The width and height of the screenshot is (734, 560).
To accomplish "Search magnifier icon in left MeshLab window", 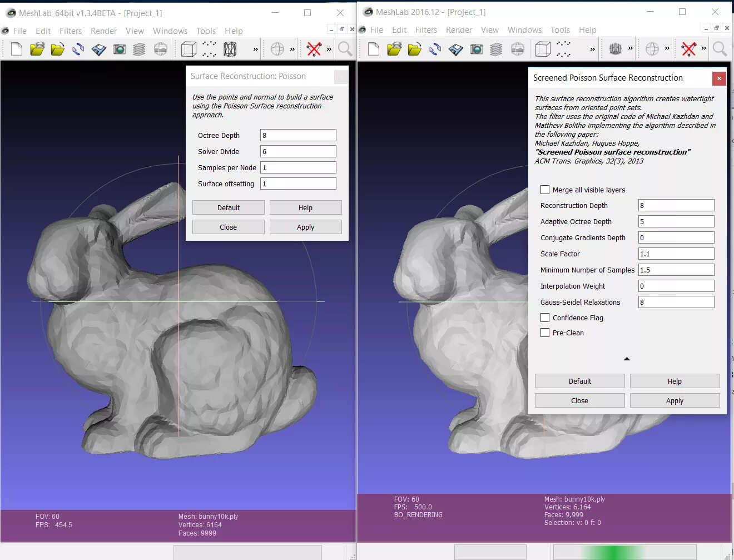I will 345,49.
